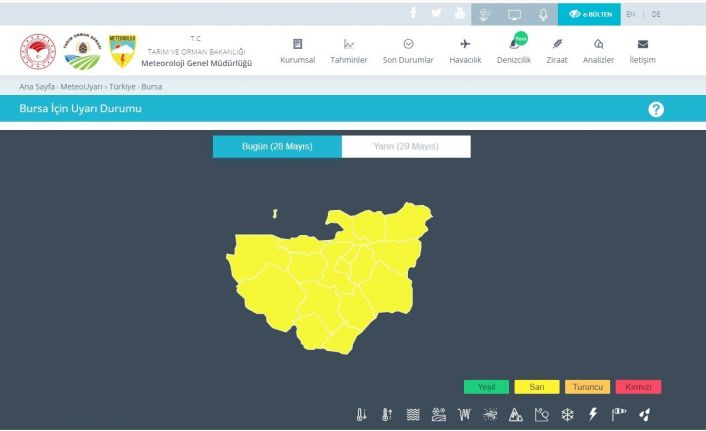Switch language to EN

coord(630,14)
